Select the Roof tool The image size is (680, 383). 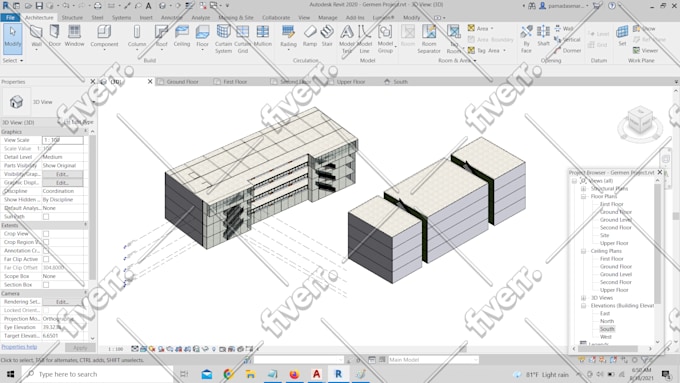[x=161, y=36]
